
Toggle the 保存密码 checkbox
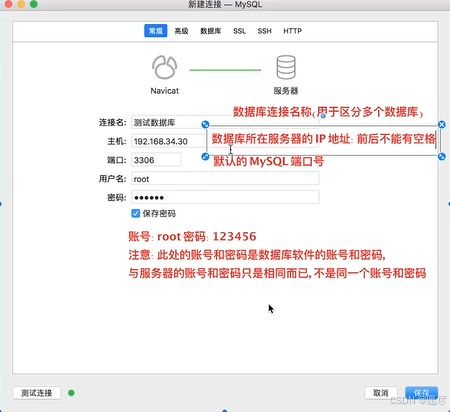pos(136,213)
